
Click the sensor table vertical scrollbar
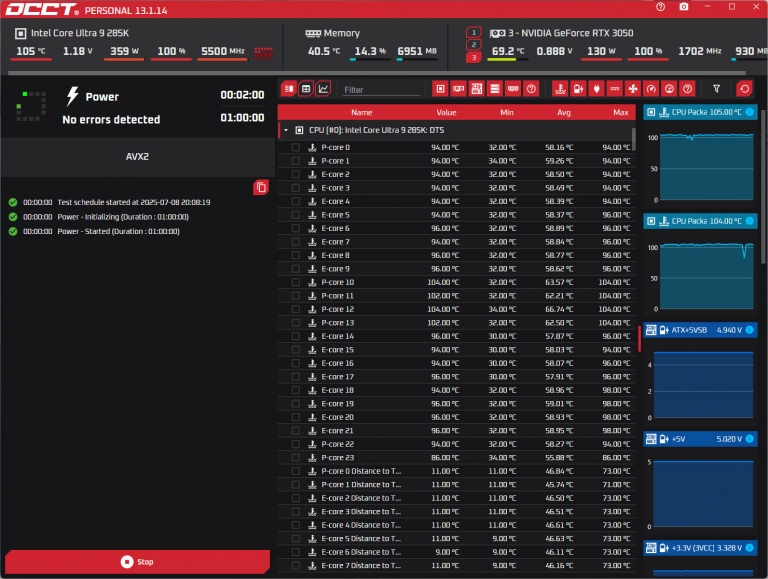pos(634,139)
